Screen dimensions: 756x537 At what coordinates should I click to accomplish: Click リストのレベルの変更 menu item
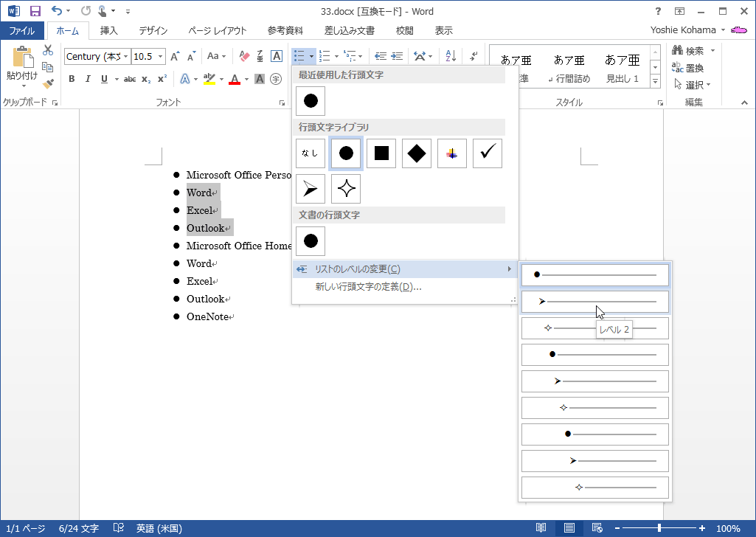[x=405, y=269]
